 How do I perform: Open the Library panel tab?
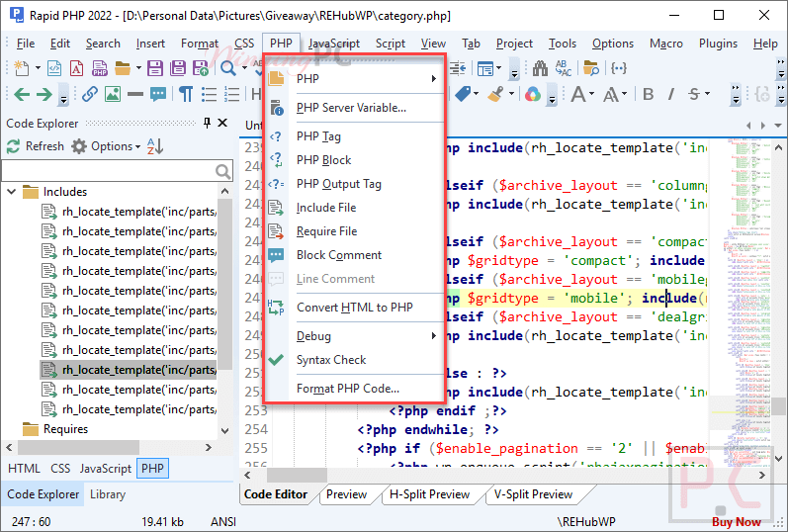(108, 494)
